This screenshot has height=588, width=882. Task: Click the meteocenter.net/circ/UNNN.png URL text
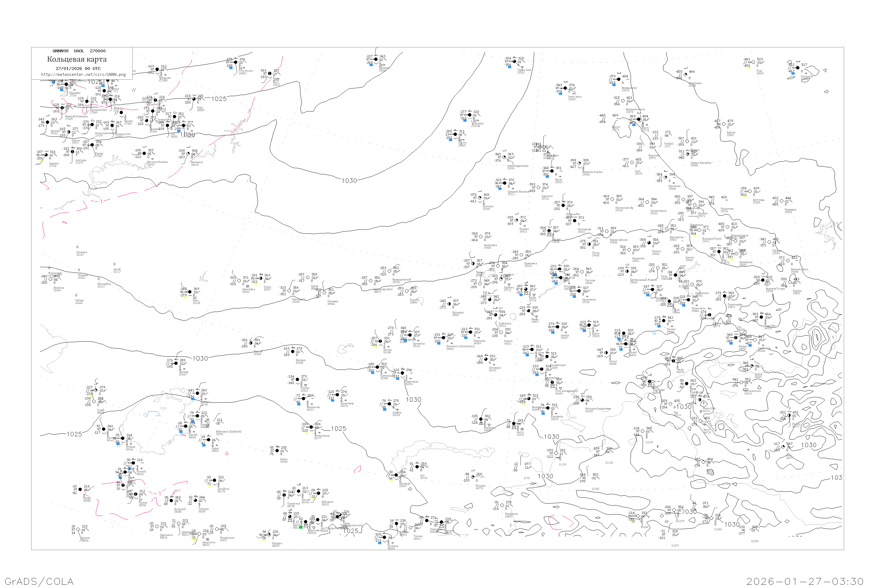[83, 74]
